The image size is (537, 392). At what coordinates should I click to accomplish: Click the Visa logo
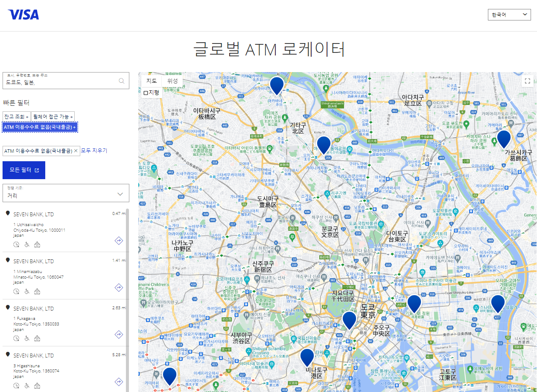pyautogui.click(x=23, y=15)
